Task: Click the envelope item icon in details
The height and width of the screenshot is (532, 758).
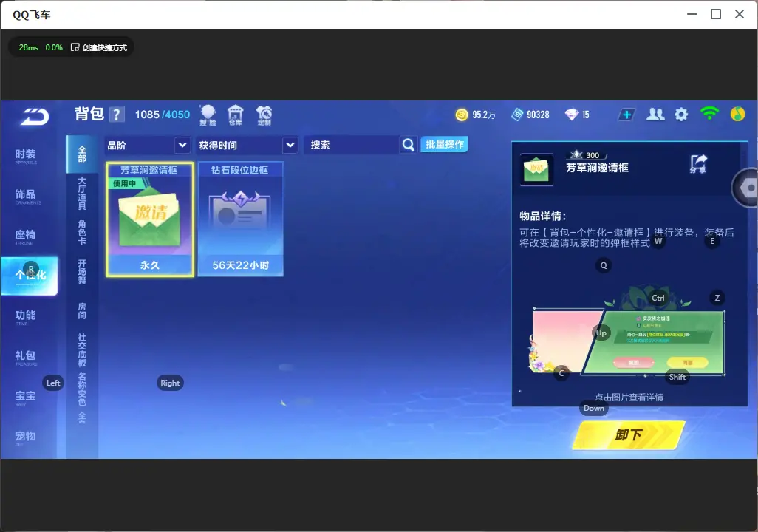Action: [x=536, y=170]
